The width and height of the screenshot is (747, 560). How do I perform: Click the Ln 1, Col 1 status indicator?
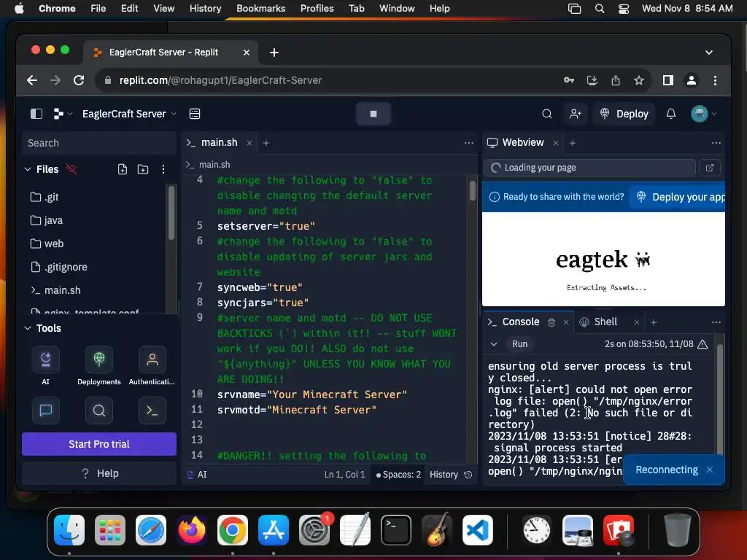(344, 474)
